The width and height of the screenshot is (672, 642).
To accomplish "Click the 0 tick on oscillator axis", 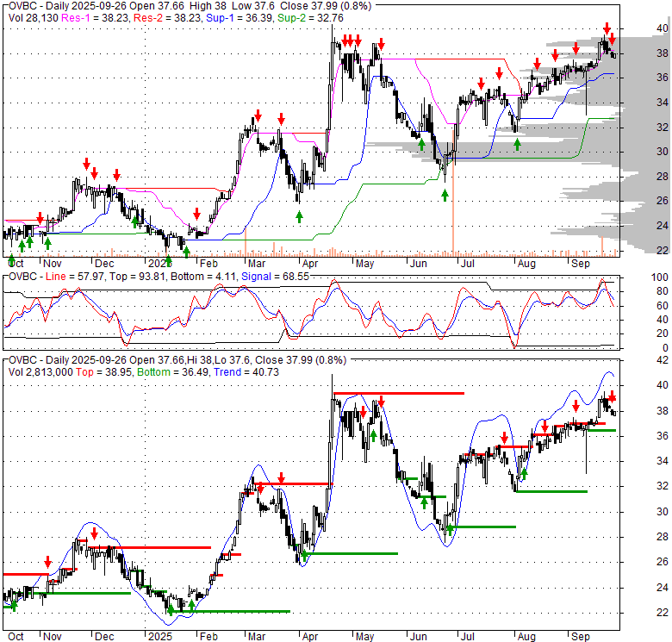I will tap(665, 347).
